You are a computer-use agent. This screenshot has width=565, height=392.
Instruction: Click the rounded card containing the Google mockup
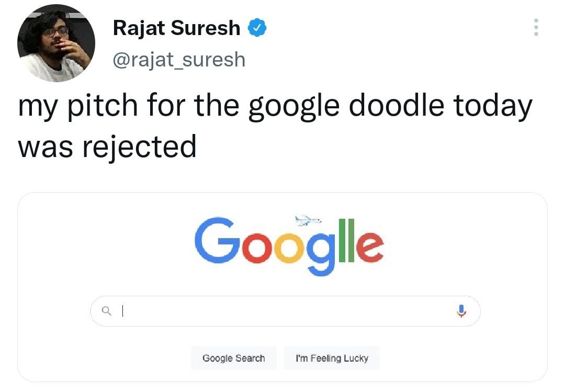285,288
